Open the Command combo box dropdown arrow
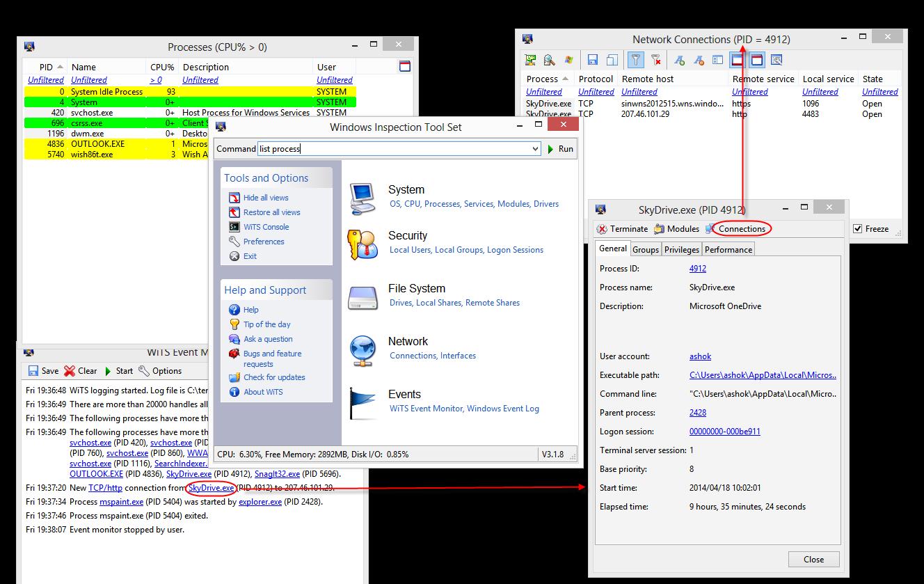Screen dimensions: 924x584 tap(534, 149)
